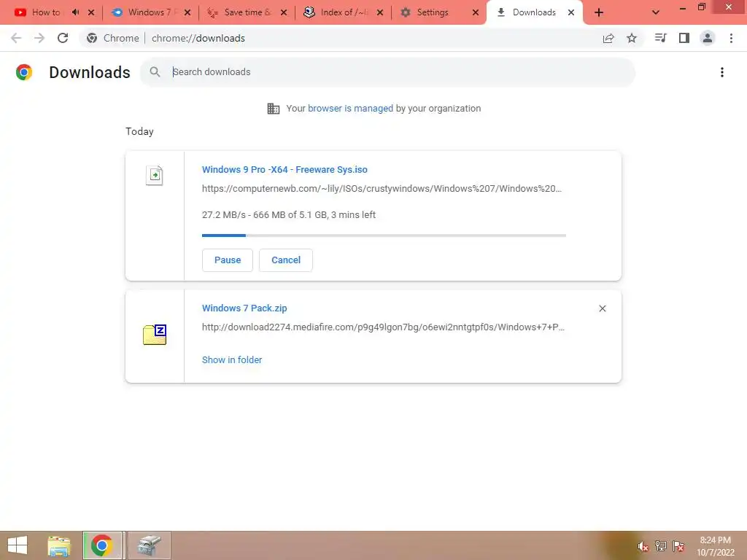
Task: Click the managed organization building icon
Action: [274, 109]
